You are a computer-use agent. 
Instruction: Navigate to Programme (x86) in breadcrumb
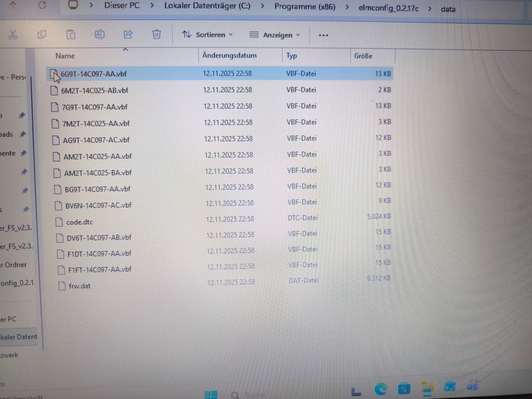click(305, 7)
